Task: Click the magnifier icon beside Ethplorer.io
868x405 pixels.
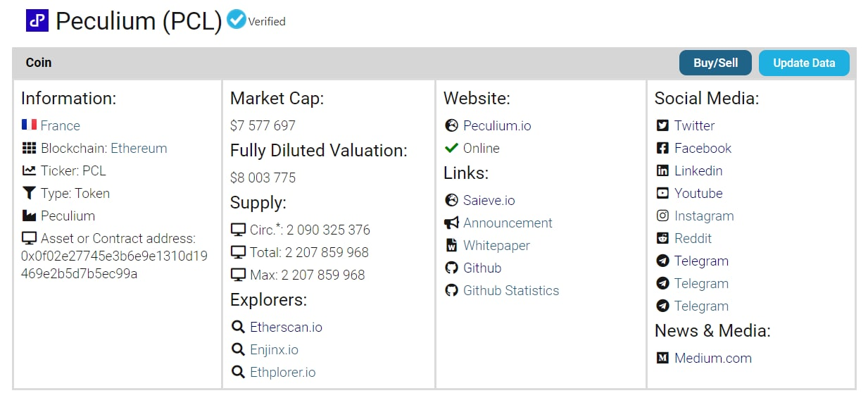Action: point(238,372)
